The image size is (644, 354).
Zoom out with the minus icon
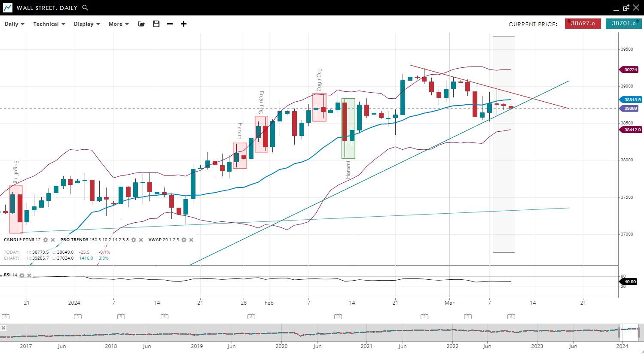click(170, 24)
